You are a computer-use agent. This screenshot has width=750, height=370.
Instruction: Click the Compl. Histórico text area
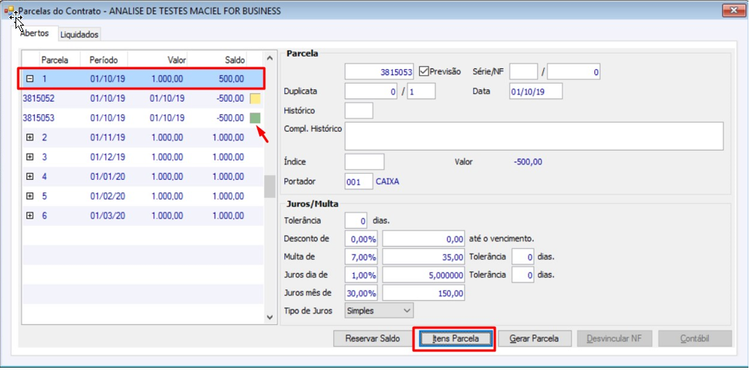click(x=534, y=136)
